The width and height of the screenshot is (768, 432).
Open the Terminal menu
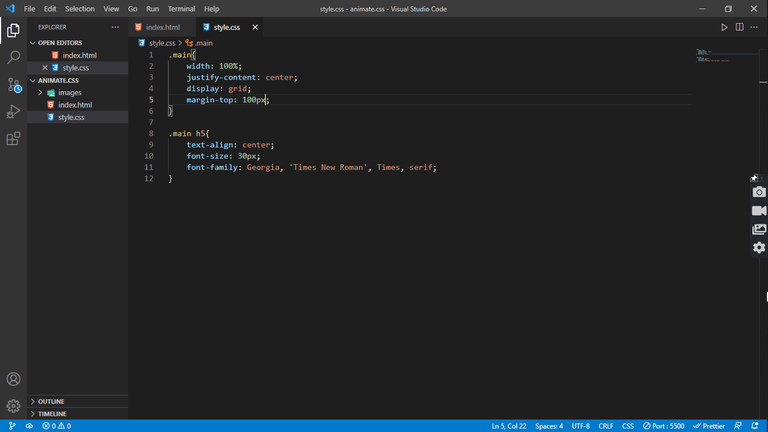click(x=181, y=9)
